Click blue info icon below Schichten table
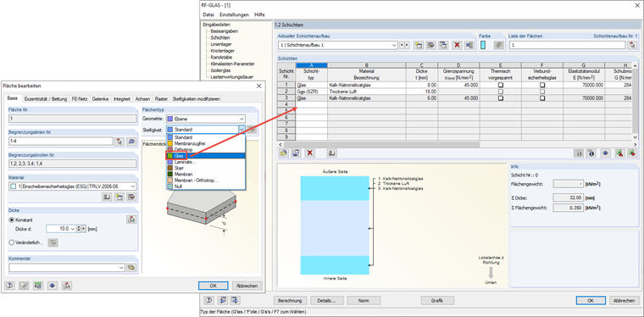 coord(591,153)
